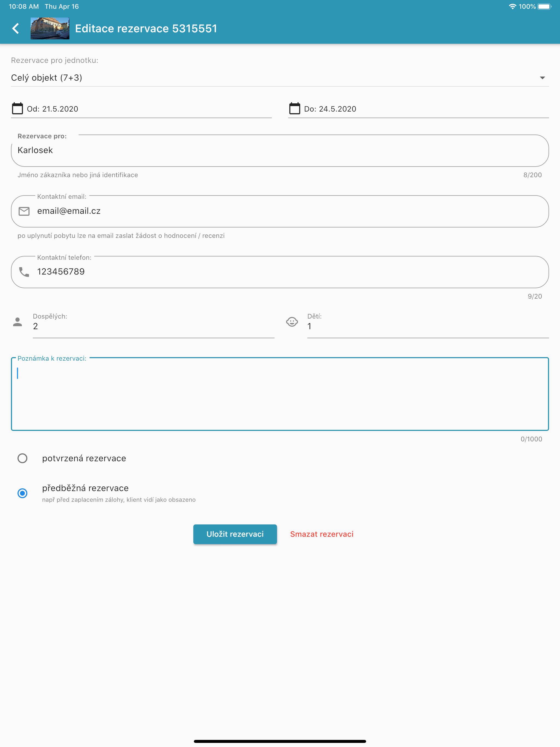Save with Uložit rezervaci button
This screenshot has height=747, width=560.
coord(235,534)
